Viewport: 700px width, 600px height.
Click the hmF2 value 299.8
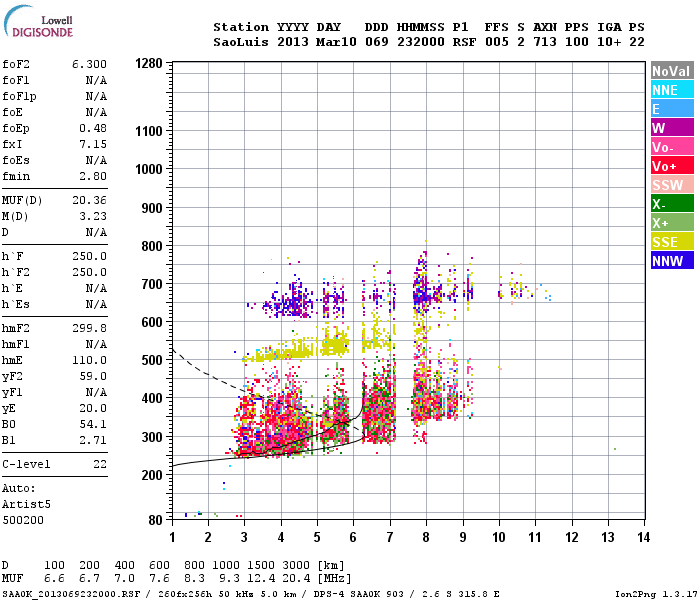[89, 328]
